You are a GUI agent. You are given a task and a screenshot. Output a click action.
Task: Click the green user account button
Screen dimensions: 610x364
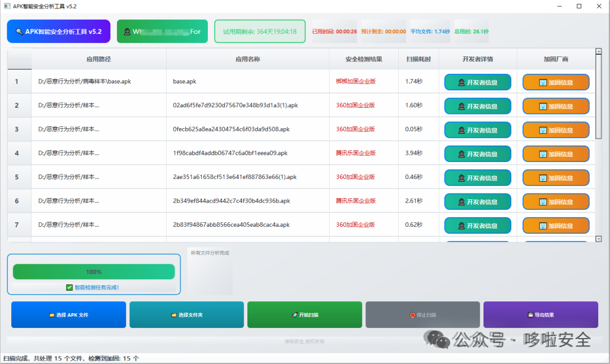[162, 32]
